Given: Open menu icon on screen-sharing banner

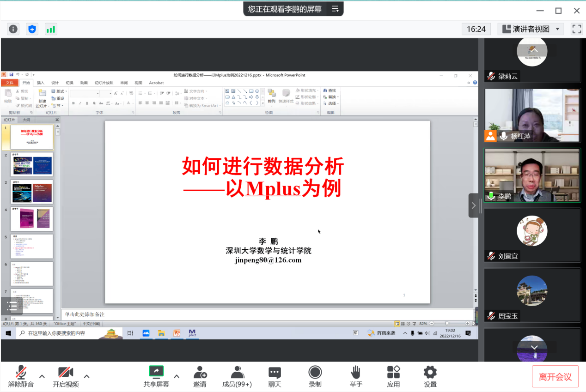Looking at the screenshot, I should pyautogui.click(x=335, y=9).
